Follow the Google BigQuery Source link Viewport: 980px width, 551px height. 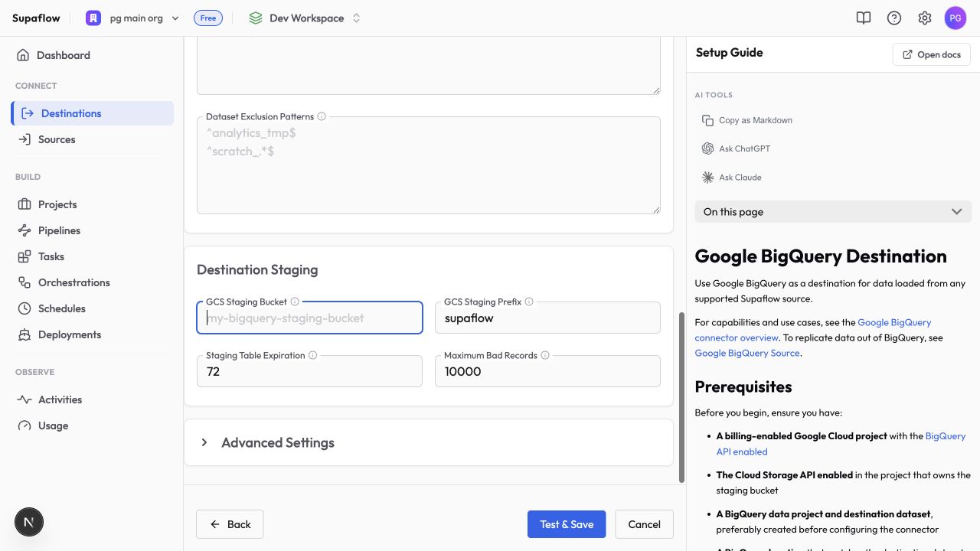pos(747,353)
